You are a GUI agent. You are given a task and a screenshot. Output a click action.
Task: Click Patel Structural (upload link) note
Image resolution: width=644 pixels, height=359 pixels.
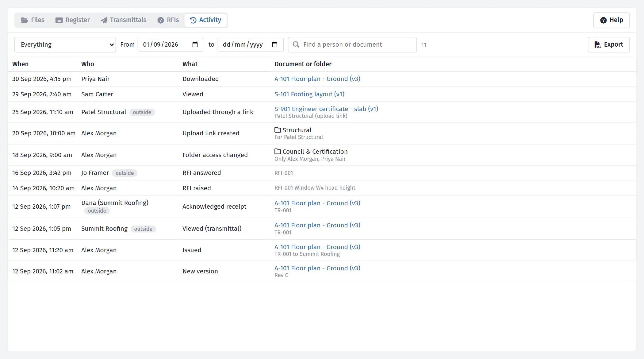311,116
